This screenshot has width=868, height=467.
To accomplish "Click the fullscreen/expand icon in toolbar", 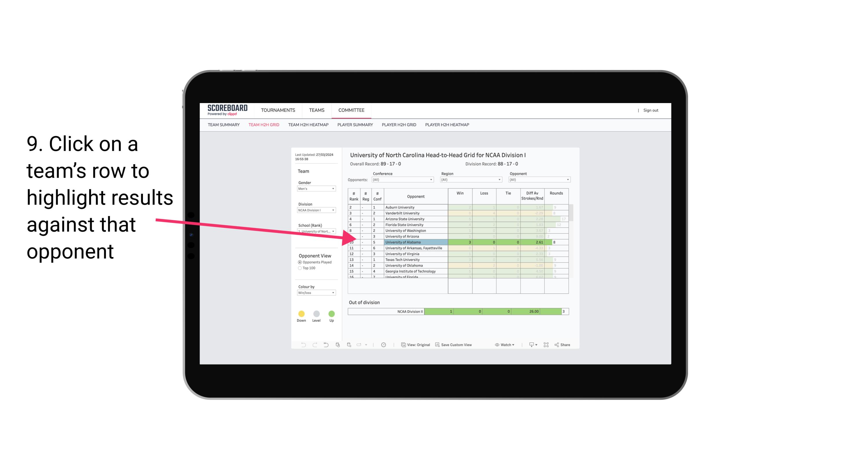I will coord(546,345).
